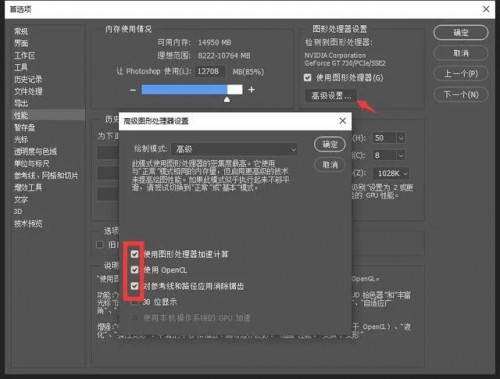
Task: Click the blue memory usage bar
Action: tap(184, 89)
